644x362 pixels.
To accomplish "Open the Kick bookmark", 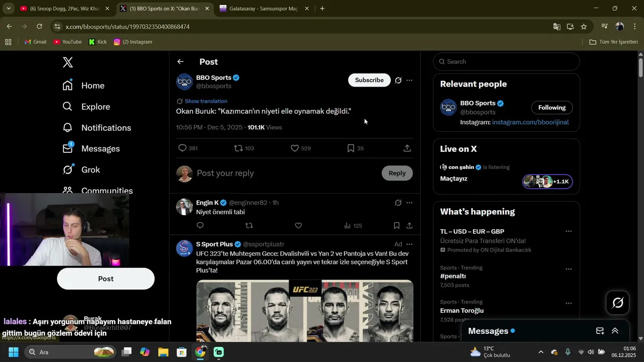I will pos(98,42).
